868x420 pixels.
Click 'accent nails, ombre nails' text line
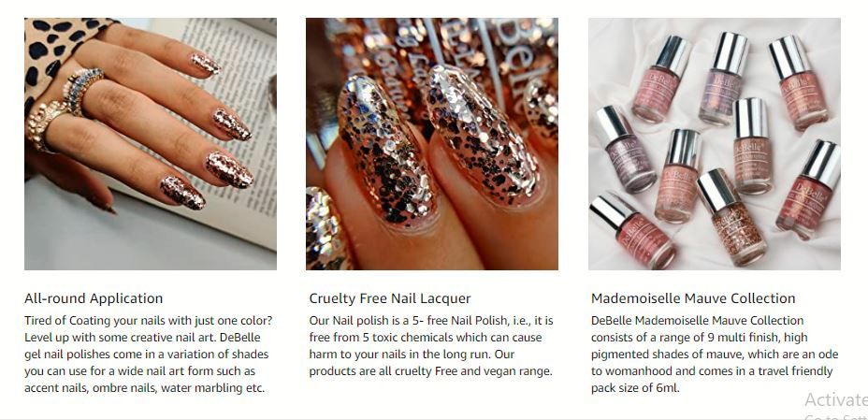coord(144,388)
